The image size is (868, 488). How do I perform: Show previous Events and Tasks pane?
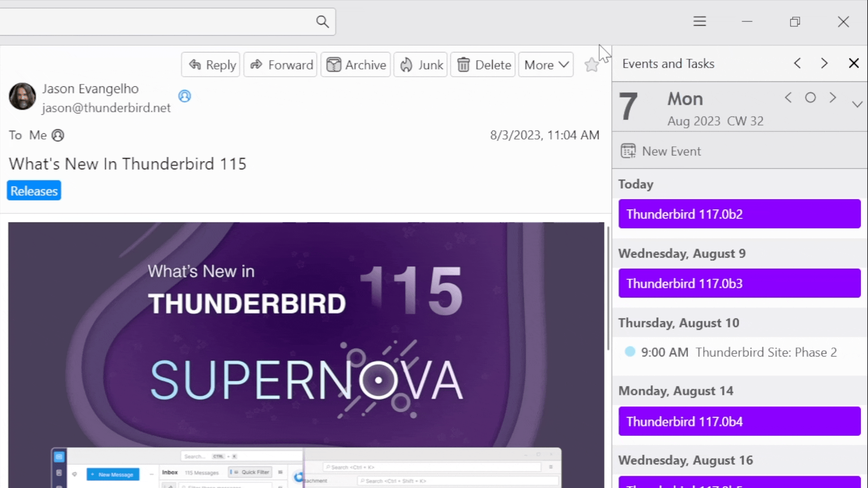point(797,63)
